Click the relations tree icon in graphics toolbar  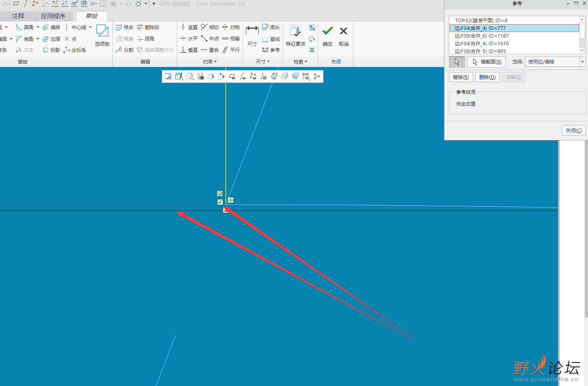(317, 76)
